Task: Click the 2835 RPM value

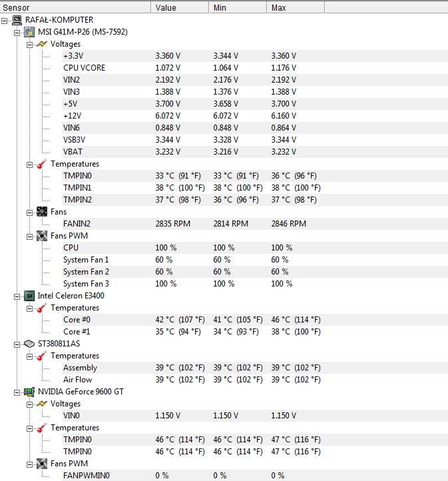Action: 173,224
